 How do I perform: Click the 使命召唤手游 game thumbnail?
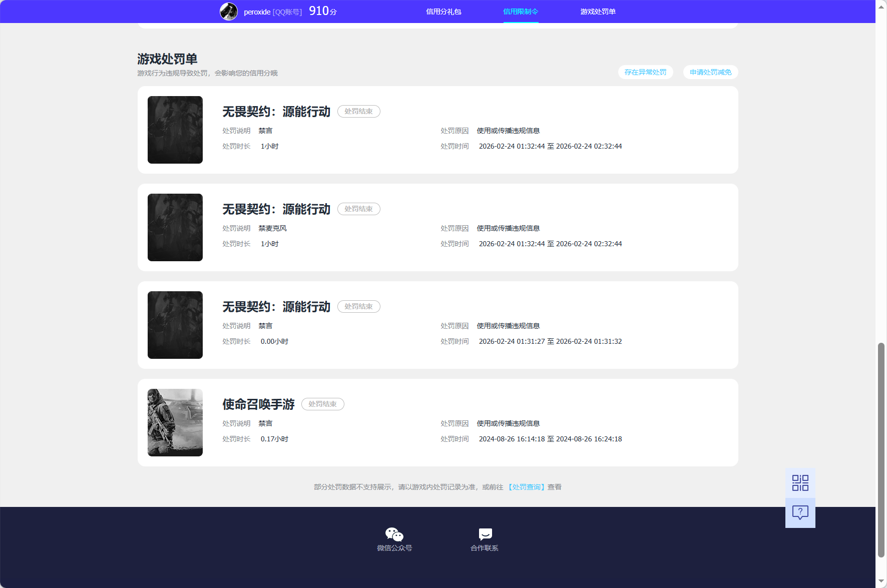pyautogui.click(x=175, y=422)
